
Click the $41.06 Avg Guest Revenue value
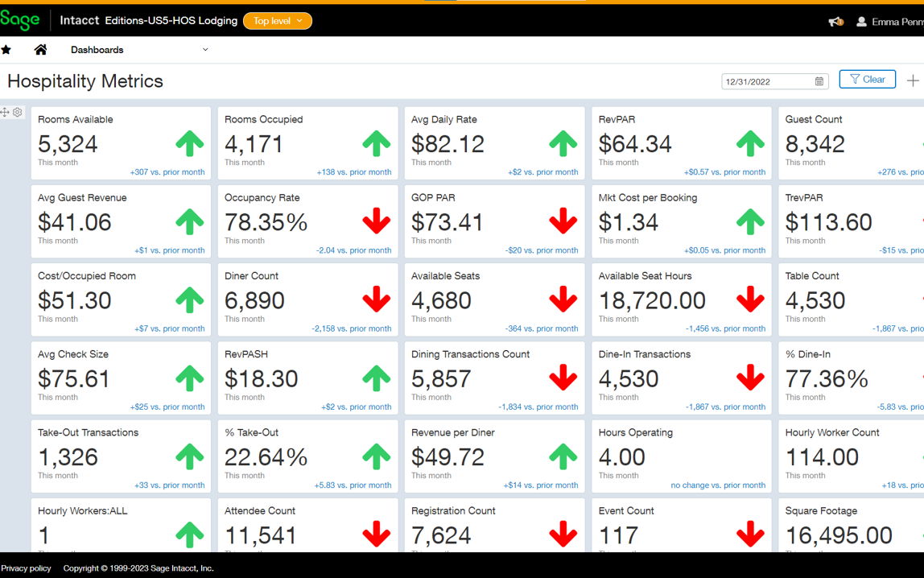[x=75, y=222]
